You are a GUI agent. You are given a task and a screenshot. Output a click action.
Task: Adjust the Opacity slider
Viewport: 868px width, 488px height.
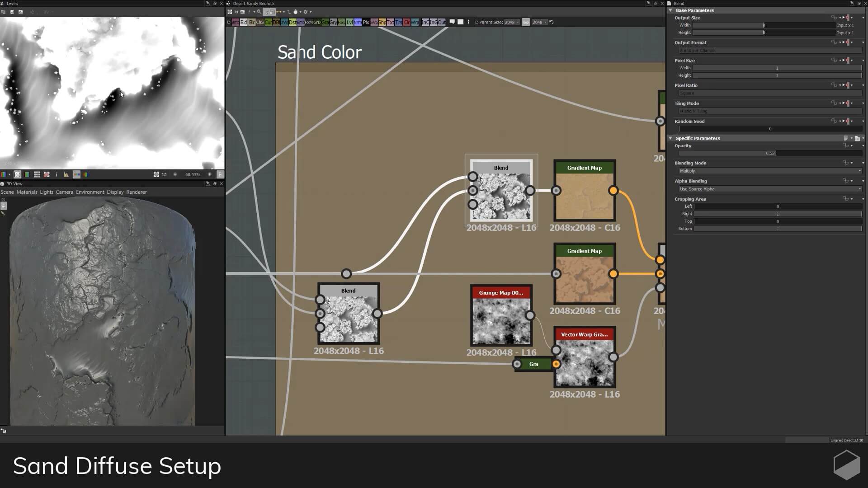pos(770,153)
